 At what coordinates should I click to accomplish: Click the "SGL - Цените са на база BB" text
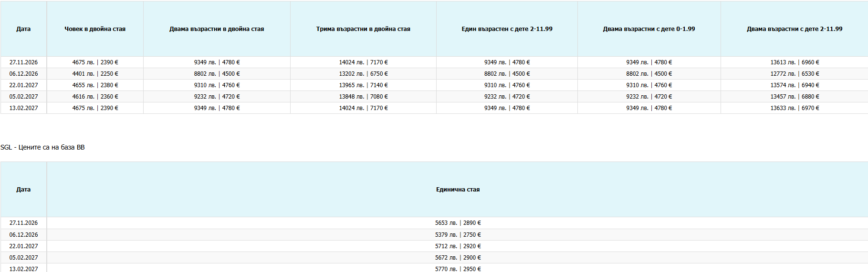click(x=42, y=147)
